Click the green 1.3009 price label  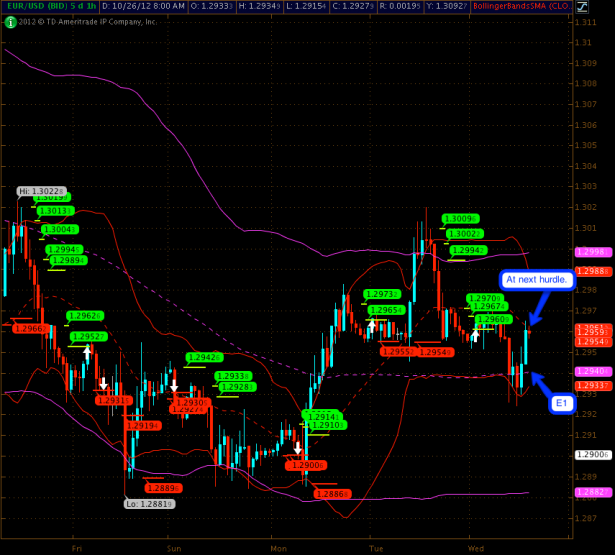(459, 218)
